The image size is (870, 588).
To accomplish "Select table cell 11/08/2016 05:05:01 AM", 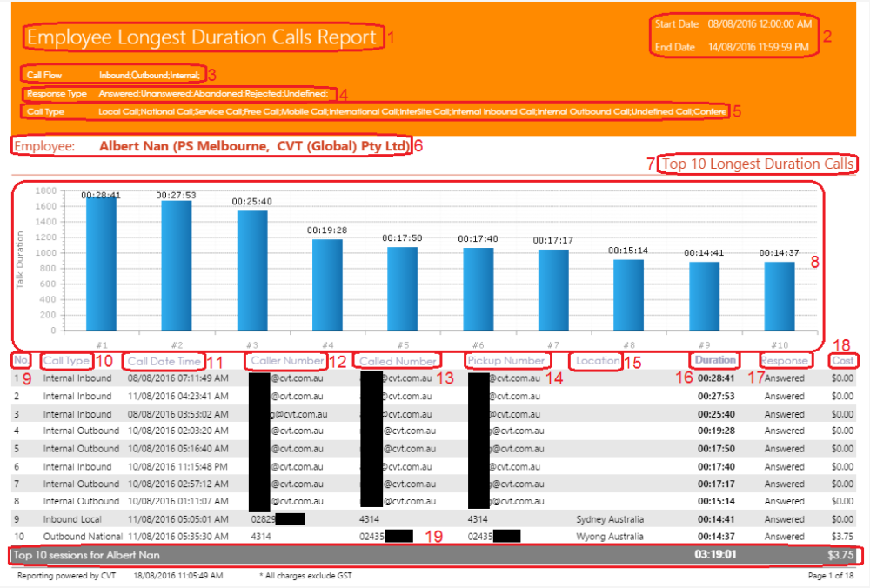I will coord(178,519).
